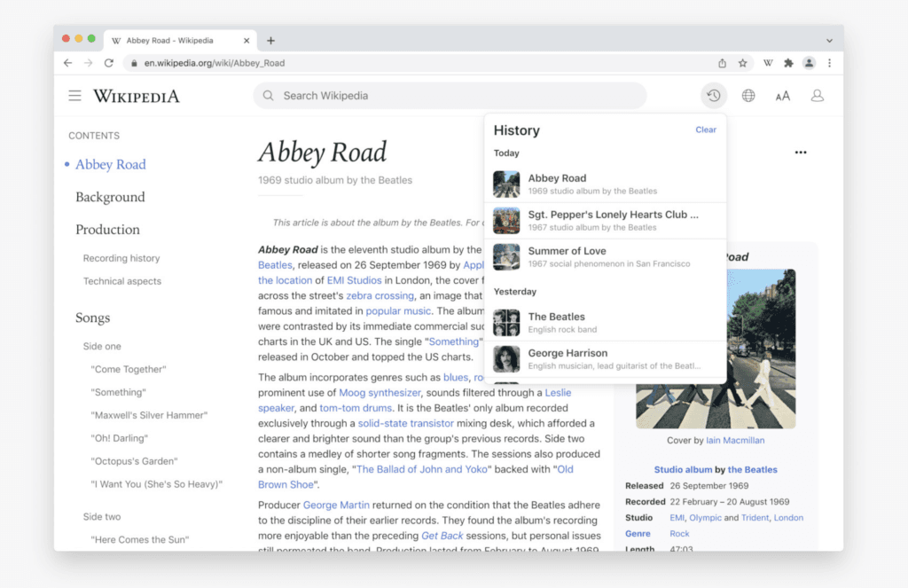Viewport: 908px width, 588px height.
Task: Go to Side two in contents
Action: coord(102,517)
